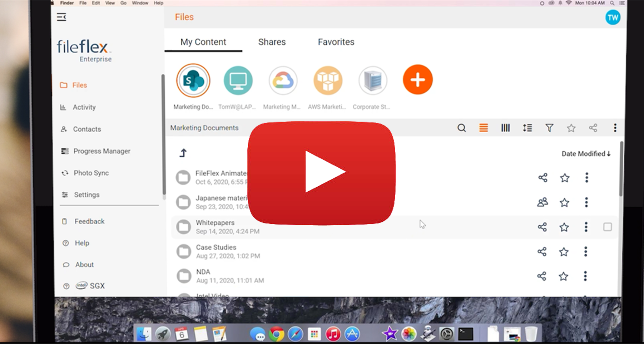This screenshot has width=644, height=344.
Task: Open the Marketing Documents SharePoint source
Action: pyautogui.click(x=193, y=80)
